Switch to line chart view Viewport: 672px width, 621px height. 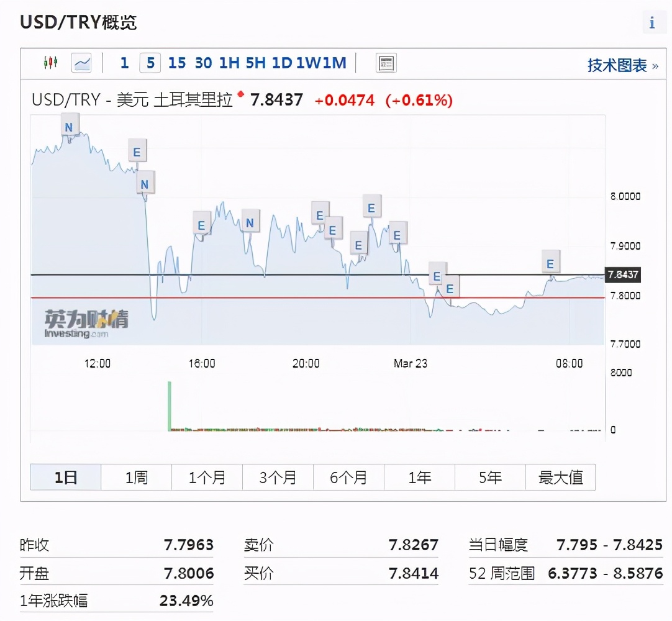click(x=81, y=62)
